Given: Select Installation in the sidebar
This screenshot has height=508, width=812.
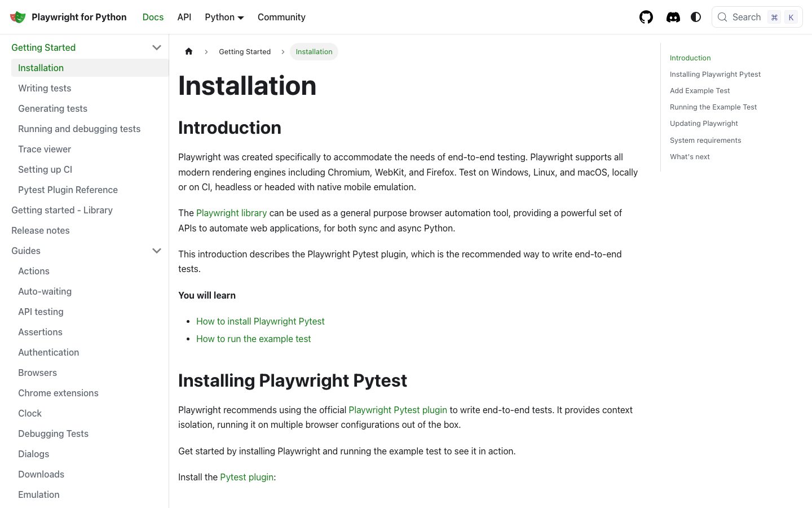Looking at the screenshot, I should [90, 68].
